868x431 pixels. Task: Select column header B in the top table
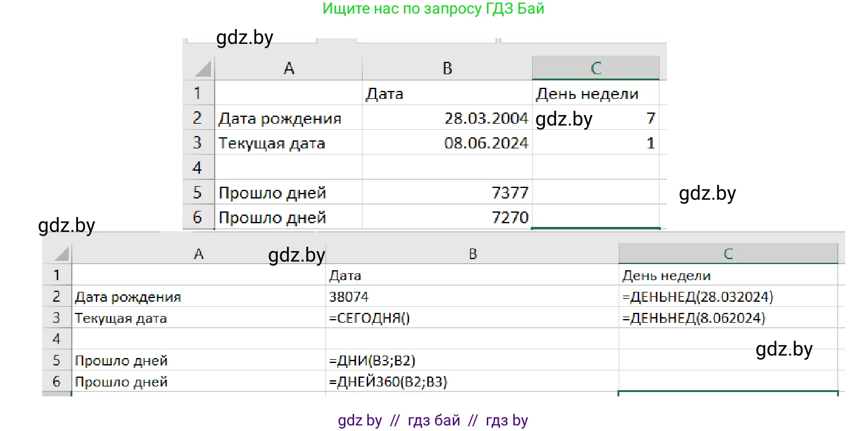coord(447,67)
